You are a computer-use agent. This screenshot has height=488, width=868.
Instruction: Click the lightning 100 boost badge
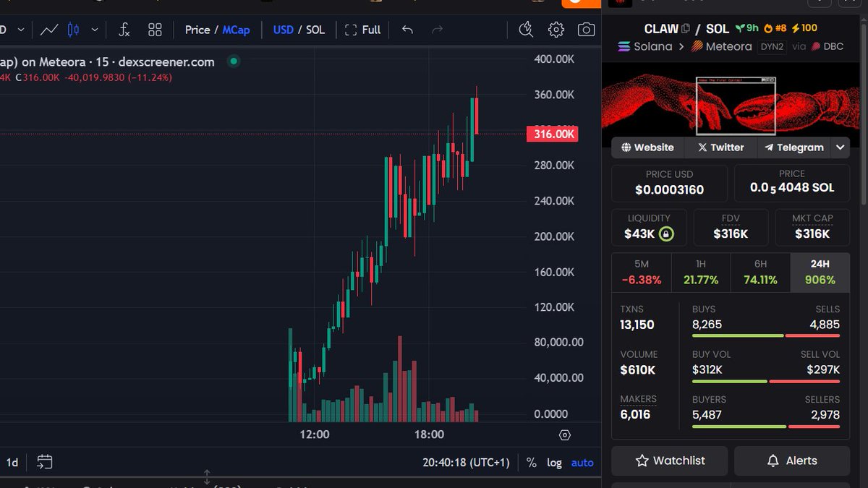coord(804,28)
